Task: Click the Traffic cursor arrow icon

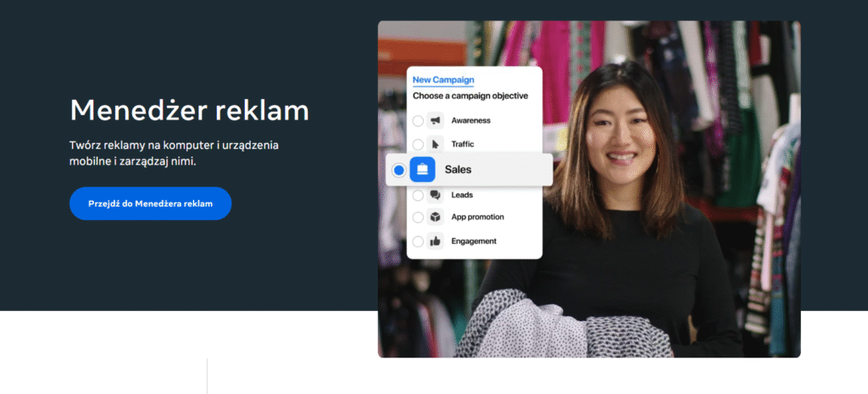Action: (x=436, y=144)
